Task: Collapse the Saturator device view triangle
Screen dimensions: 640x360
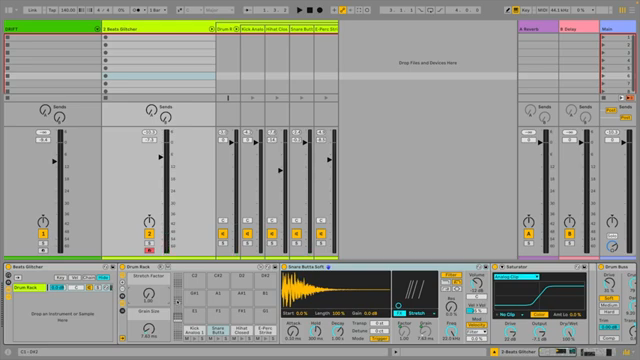Action: (x=502, y=267)
